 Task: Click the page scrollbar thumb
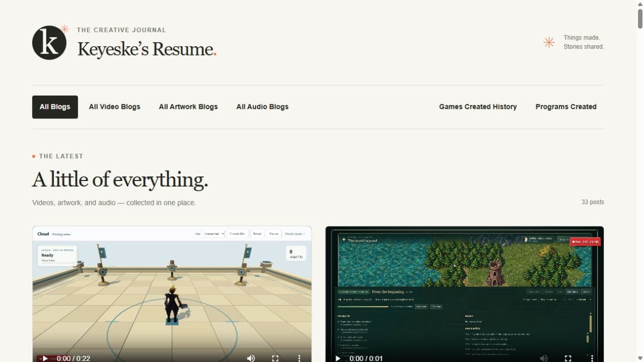coord(640,18)
